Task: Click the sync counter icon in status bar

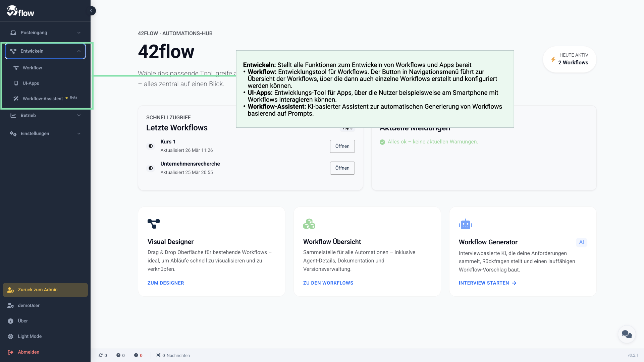Action: click(101, 355)
